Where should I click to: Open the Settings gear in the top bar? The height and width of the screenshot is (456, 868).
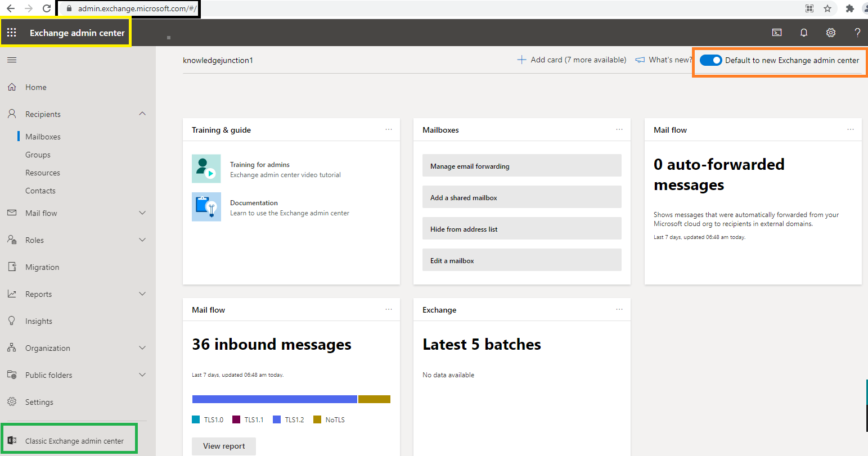pos(831,33)
